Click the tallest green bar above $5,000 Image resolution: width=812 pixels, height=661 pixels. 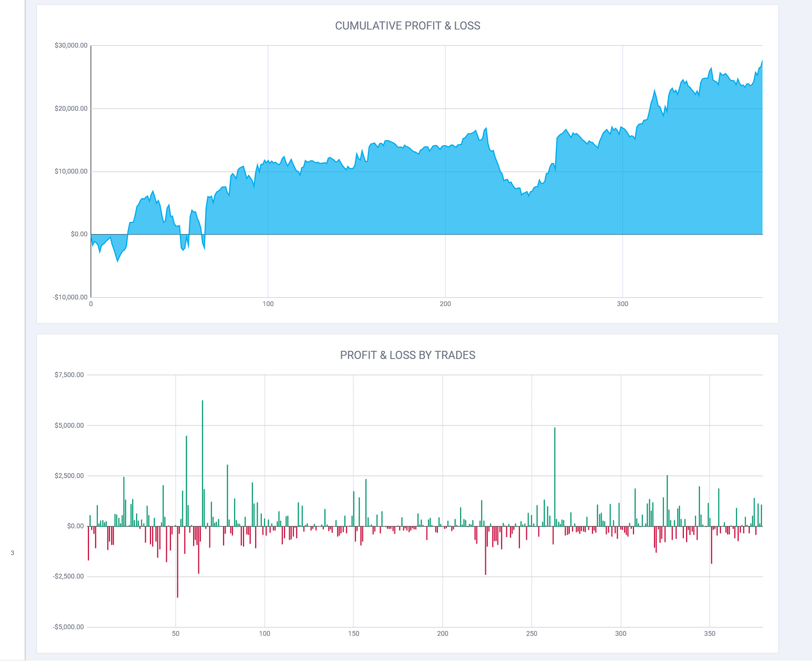click(202, 457)
